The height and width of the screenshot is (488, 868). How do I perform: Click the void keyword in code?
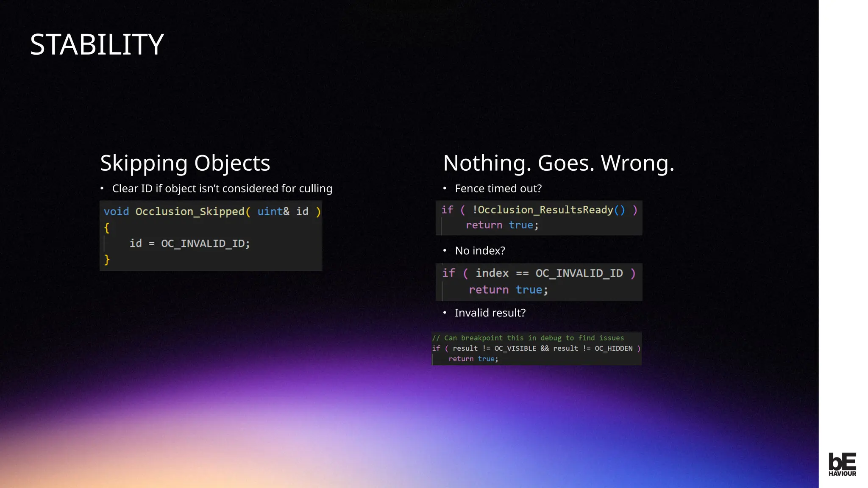[116, 211]
